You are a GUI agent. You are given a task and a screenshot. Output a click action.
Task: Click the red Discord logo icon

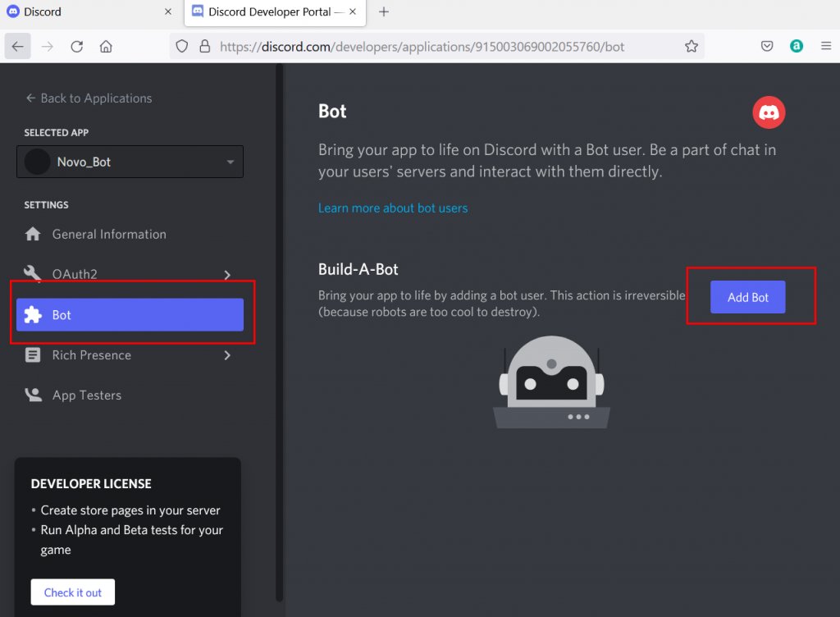[769, 112]
